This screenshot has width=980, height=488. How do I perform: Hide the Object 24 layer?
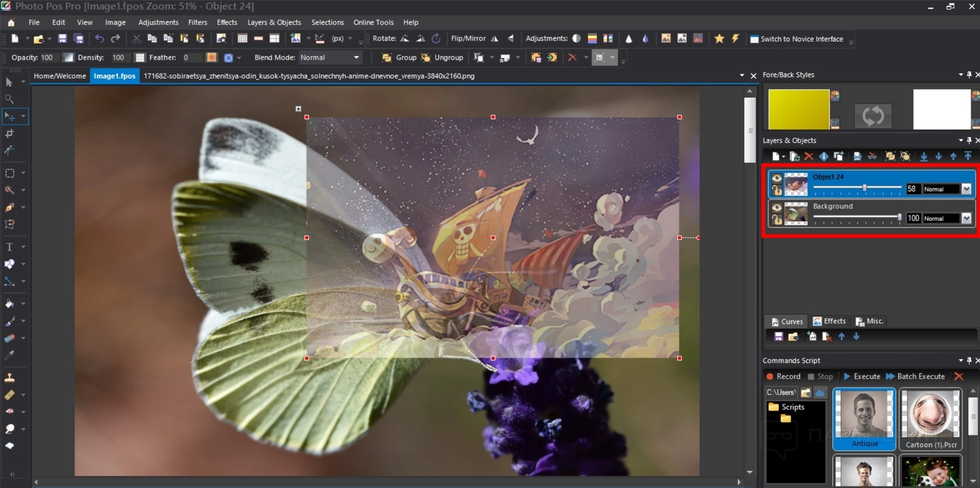pyautogui.click(x=777, y=178)
